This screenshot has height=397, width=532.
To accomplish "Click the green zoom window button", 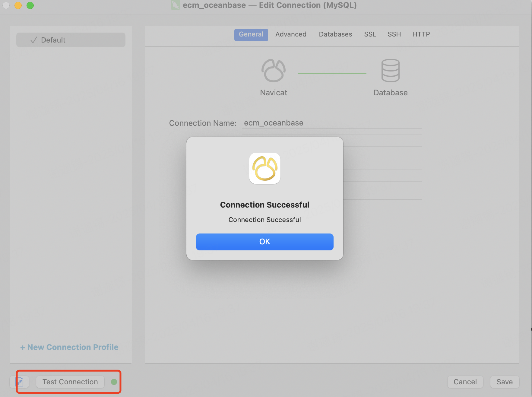I will [30, 5].
